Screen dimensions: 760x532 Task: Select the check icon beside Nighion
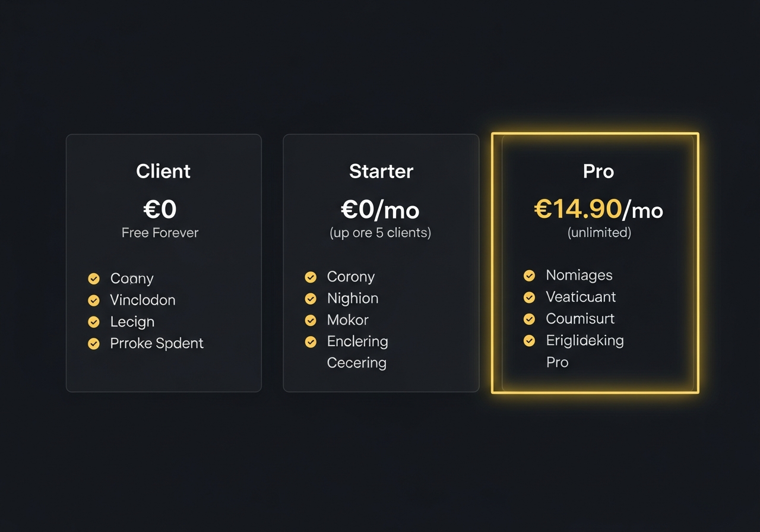tap(311, 299)
